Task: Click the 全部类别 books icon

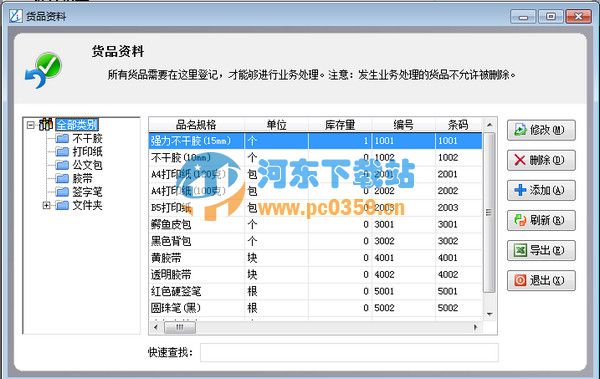Action: click(46, 124)
